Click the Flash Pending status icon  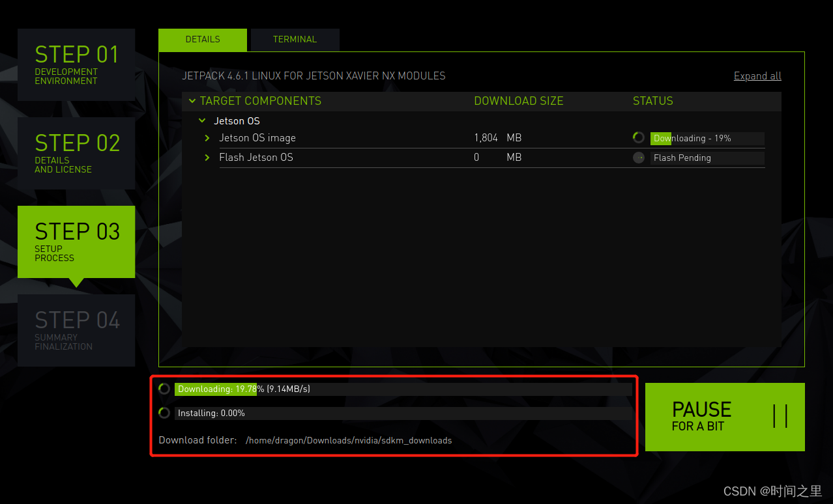[639, 158]
